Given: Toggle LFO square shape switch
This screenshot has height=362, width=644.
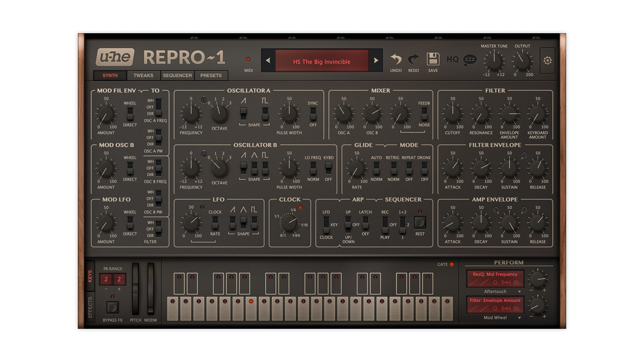Looking at the screenshot, I should pyautogui.click(x=255, y=223).
